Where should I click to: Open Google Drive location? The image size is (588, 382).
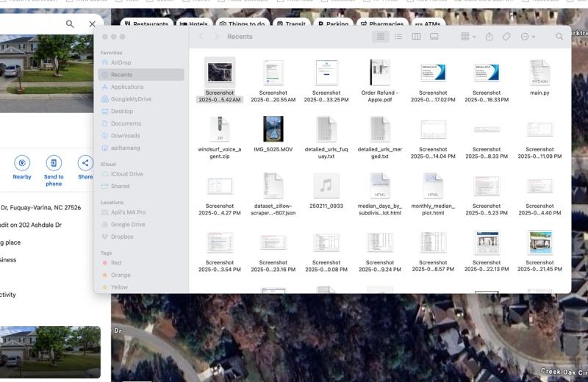(127, 225)
